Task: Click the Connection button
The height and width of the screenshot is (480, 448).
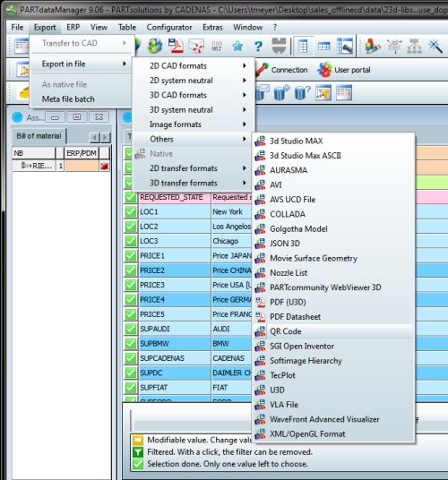Action: click(x=281, y=70)
